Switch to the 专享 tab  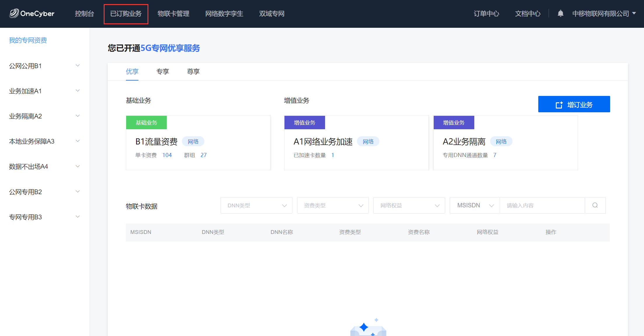163,72
